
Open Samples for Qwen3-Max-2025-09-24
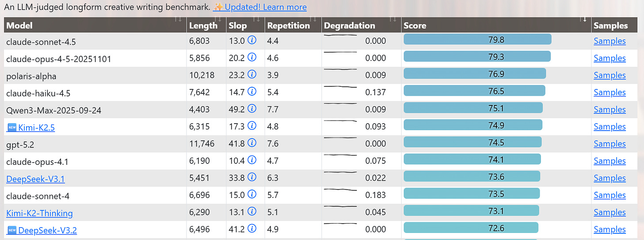click(609, 109)
